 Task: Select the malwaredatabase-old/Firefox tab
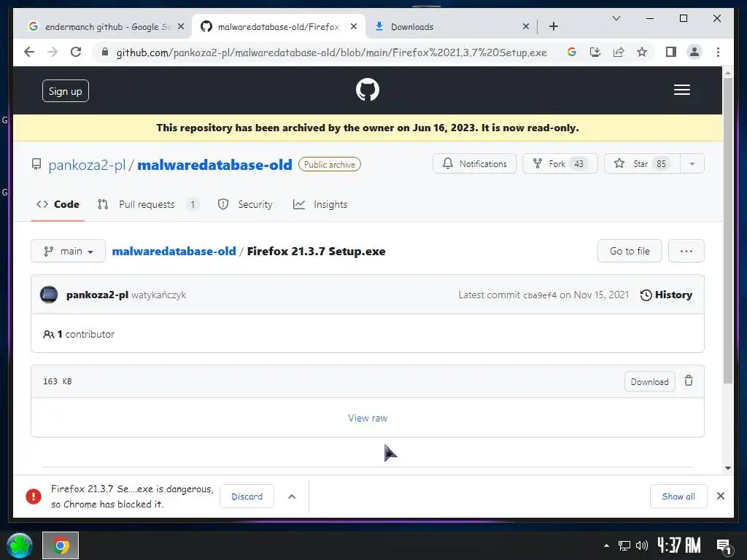[278, 27]
